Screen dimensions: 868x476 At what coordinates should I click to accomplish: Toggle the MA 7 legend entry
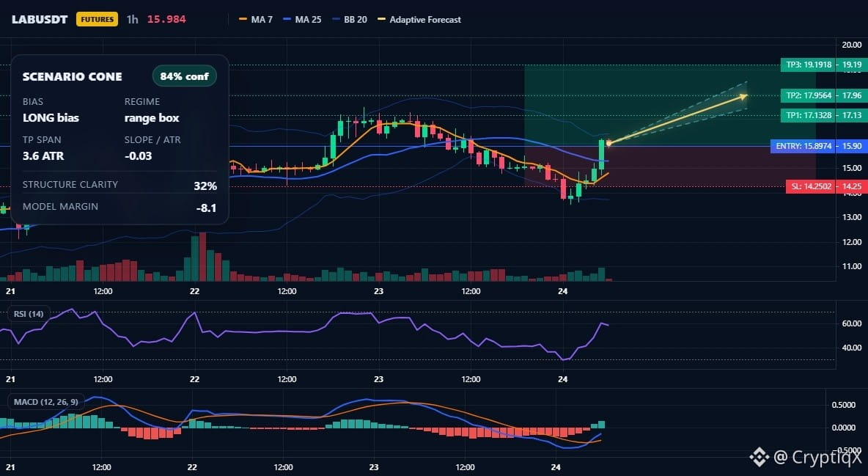(x=256, y=19)
